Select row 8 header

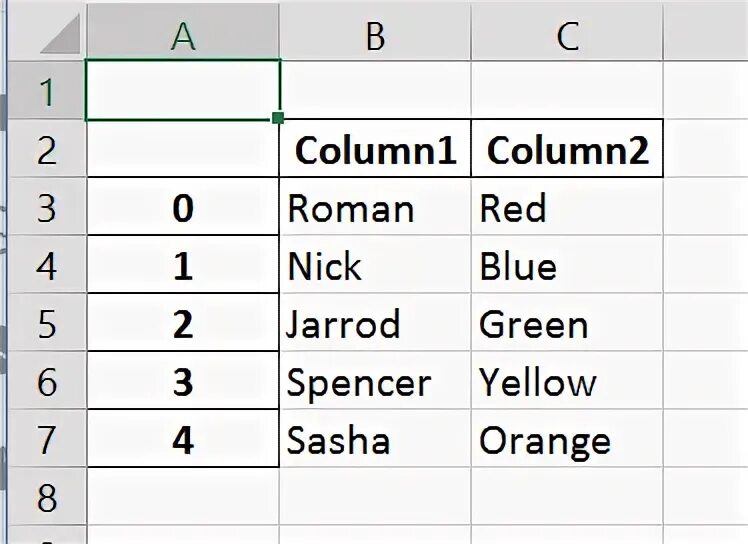tap(45, 498)
